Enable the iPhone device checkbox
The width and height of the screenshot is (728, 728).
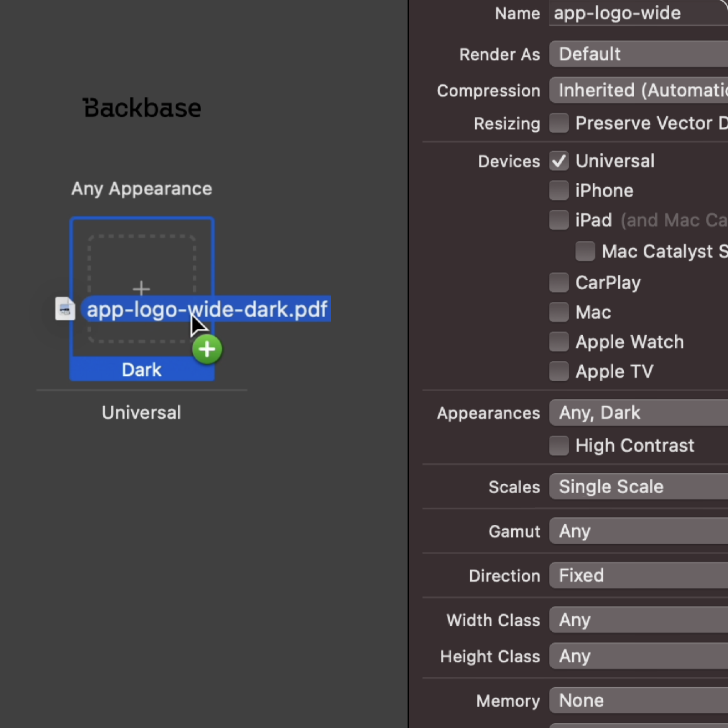click(559, 190)
